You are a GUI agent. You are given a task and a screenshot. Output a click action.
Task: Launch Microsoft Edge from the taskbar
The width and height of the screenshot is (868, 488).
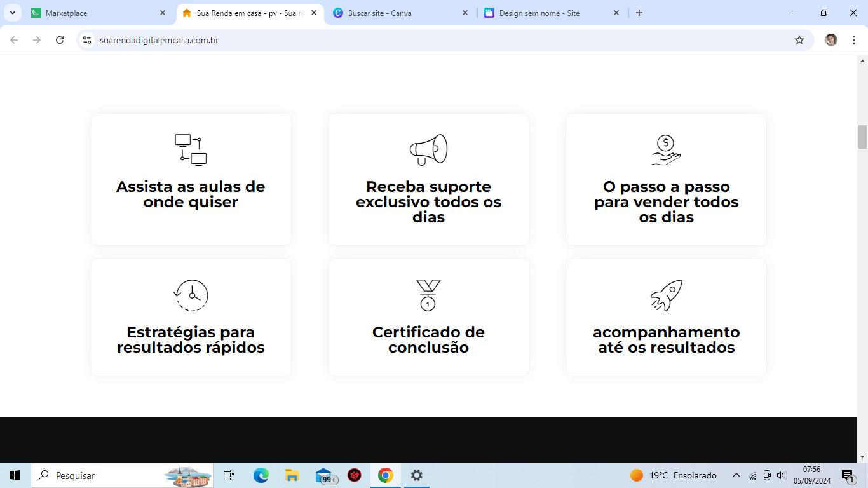(261, 475)
